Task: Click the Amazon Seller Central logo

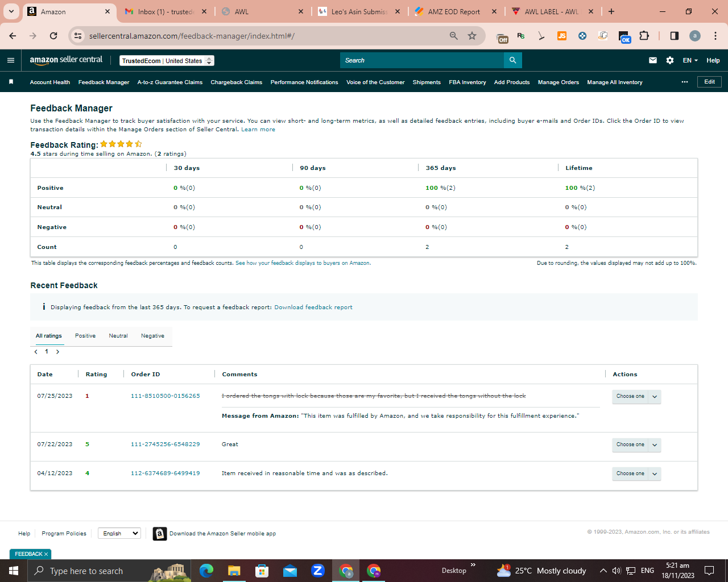Action: (66, 60)
